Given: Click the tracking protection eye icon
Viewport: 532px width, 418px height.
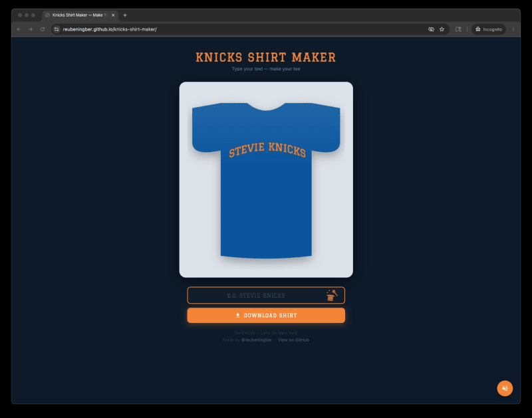Looking at the screenshot, I should 431,29.
